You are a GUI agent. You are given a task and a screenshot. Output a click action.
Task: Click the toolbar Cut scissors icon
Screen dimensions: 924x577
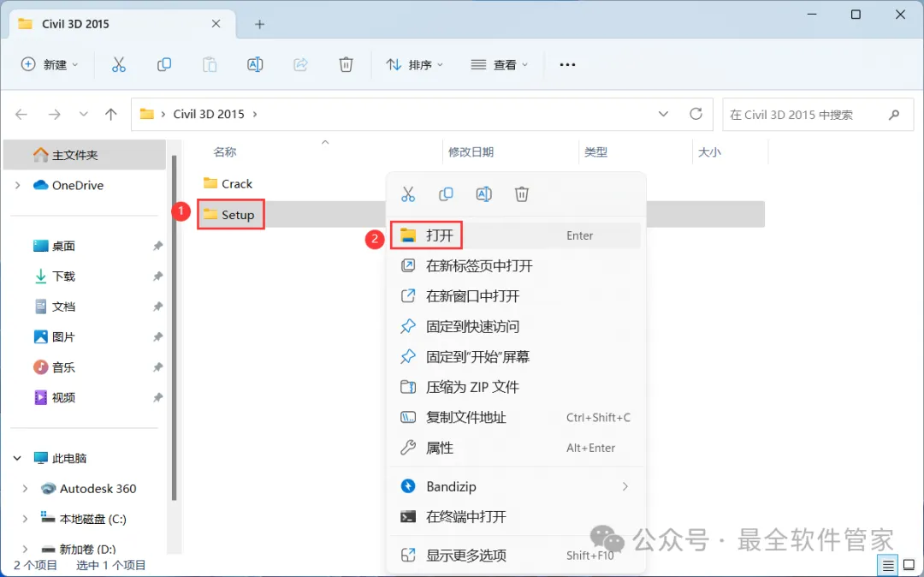(118, 64)
